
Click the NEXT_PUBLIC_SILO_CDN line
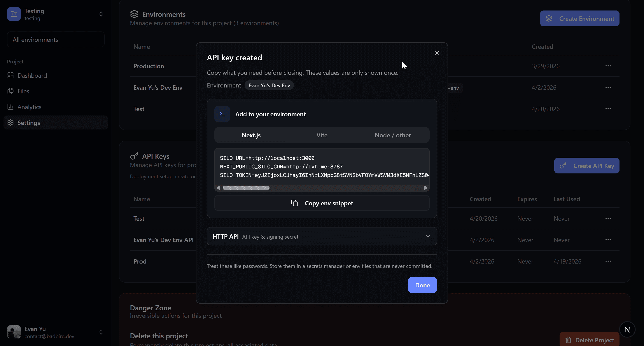click(281, 166)
